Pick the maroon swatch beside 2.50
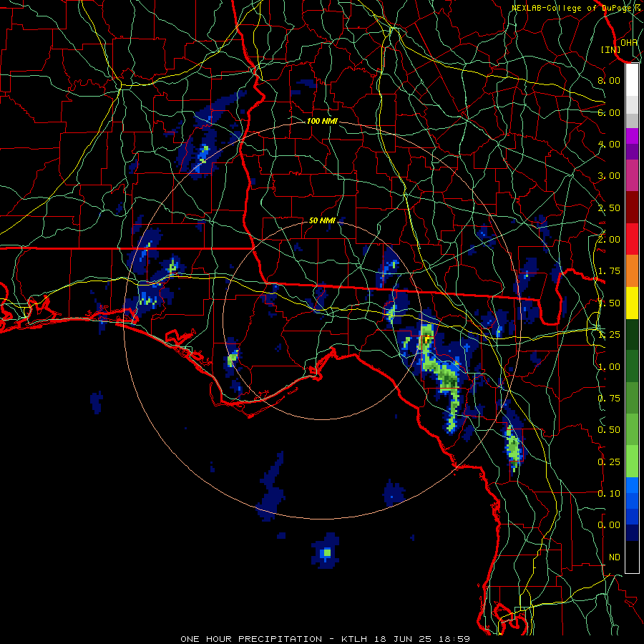 click(x=632, y=208)
